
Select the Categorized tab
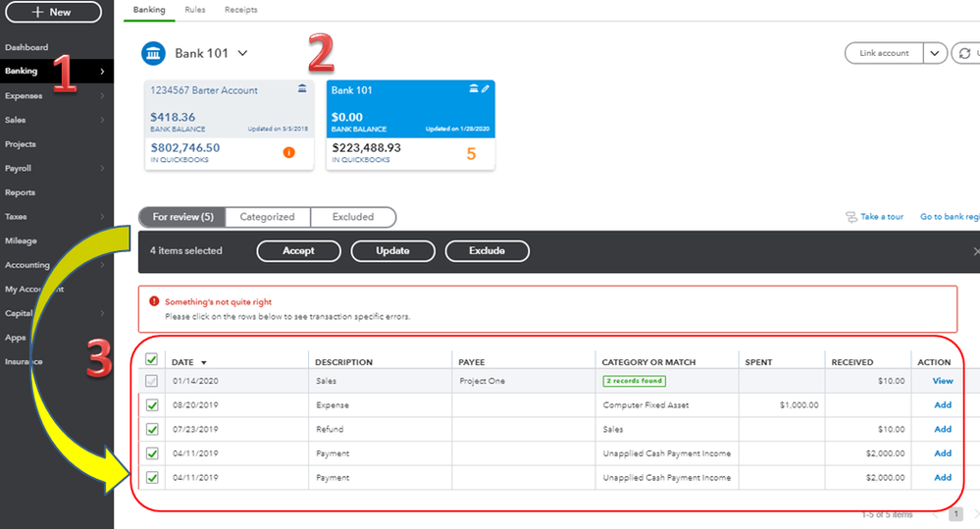click(x=268, y=217)
